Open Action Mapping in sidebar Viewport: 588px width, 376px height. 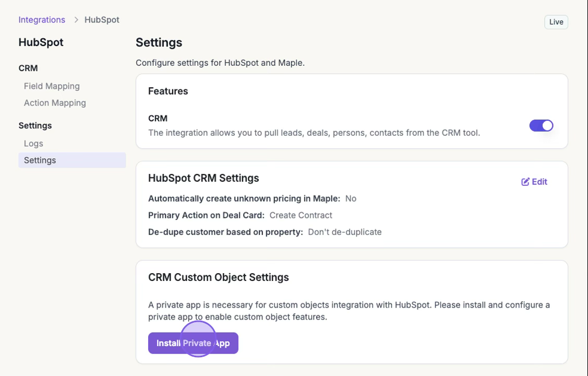(x=55, y=103)
